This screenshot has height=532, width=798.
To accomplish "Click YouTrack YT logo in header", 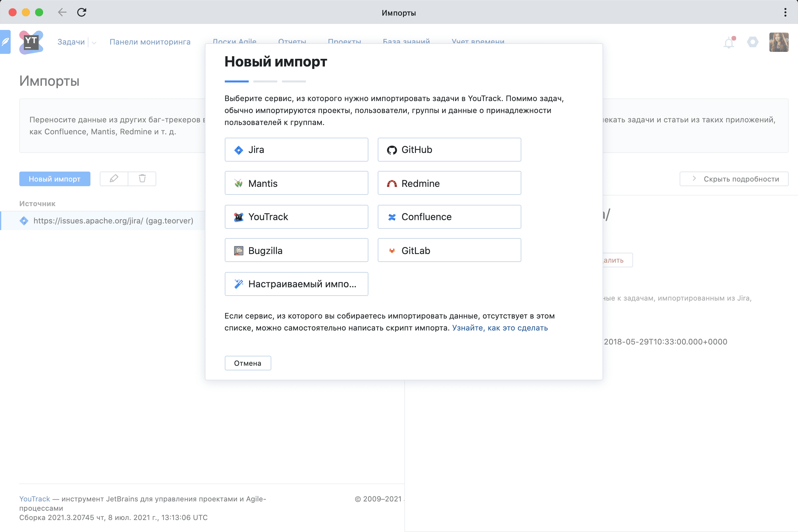I will click(x=31, y=42).
